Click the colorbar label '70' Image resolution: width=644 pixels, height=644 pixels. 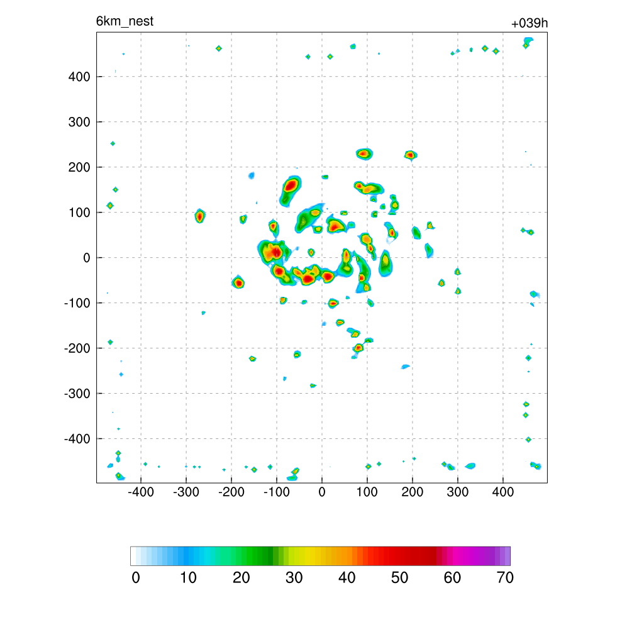[x=505, y=578]
